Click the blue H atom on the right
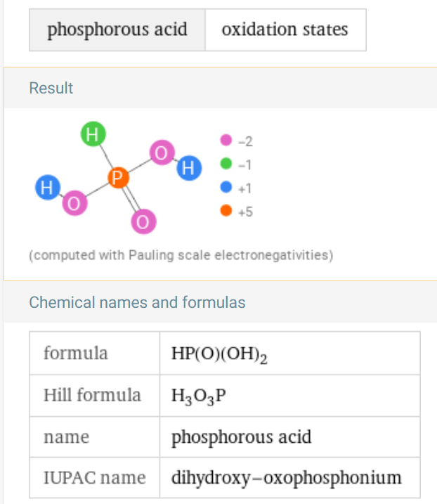The image size is (437, 504). pyautogui.click(x=189, y=168)
